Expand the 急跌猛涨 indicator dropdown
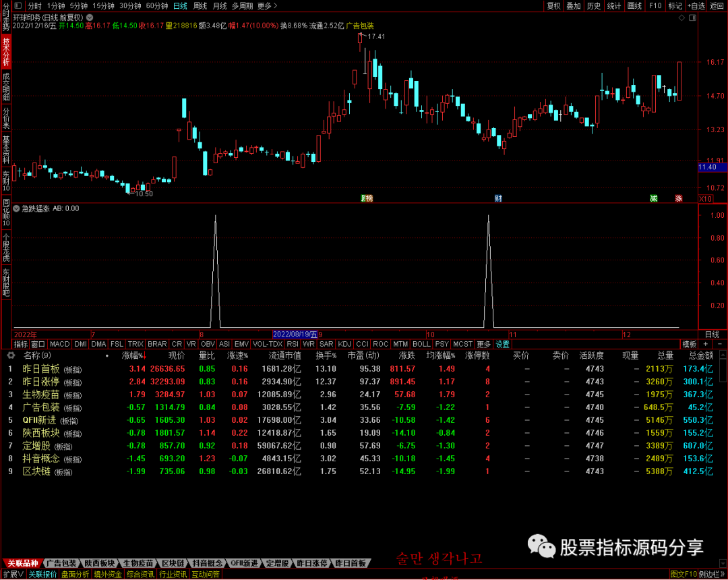The width and height of the screenshot is (728, 580). (x=16, y=208)
